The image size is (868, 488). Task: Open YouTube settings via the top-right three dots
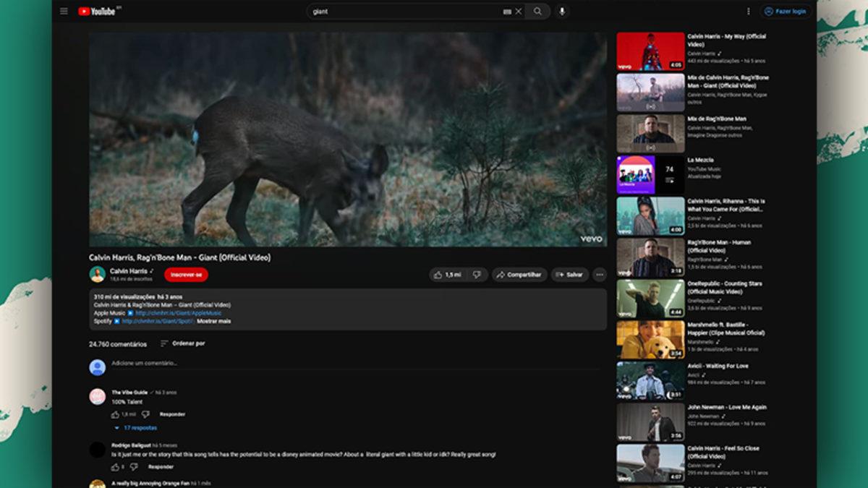(x=748, y=11)
